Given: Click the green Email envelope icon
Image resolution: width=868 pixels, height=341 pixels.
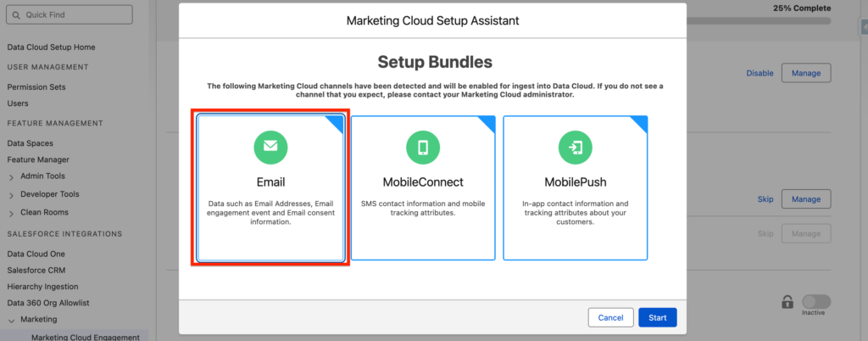Looking at the screenshot, I should click(270, 148).
